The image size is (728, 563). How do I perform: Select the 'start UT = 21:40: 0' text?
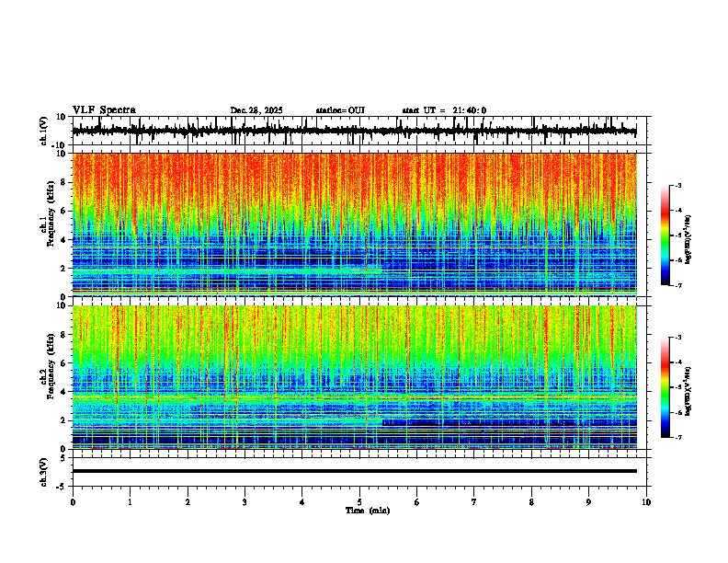point(444,110)
